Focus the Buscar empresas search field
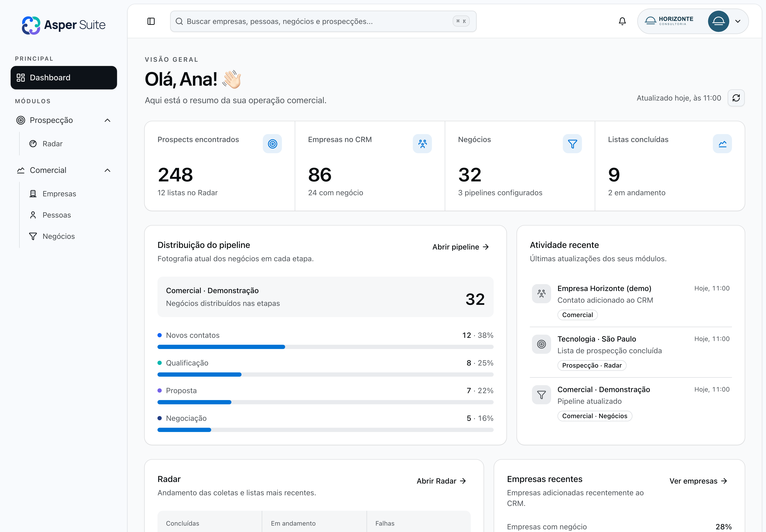This screenshot has height=532, width=766. [x=323, y=21]
